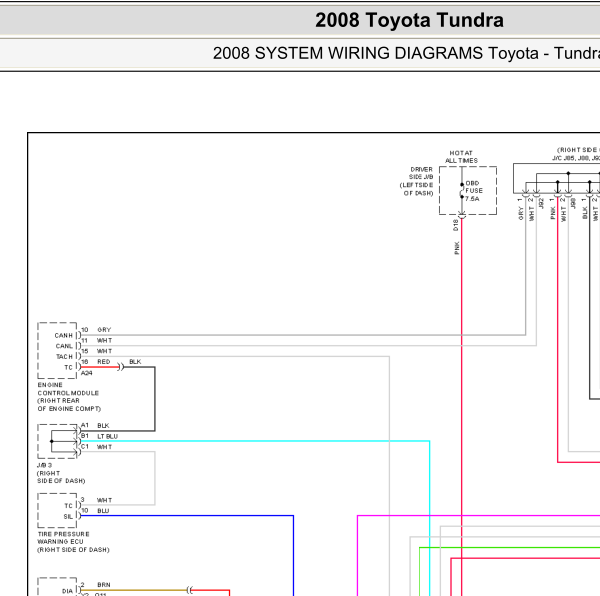Click the "GRY" wire label at pin 10
The image size is (600, 596).
(x=104, y=330)
